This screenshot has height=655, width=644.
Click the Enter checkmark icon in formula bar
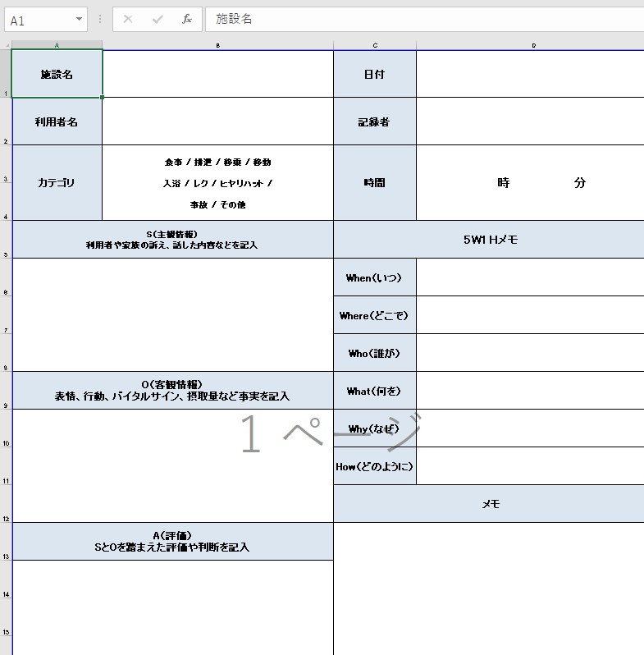[x=158, y=19]
